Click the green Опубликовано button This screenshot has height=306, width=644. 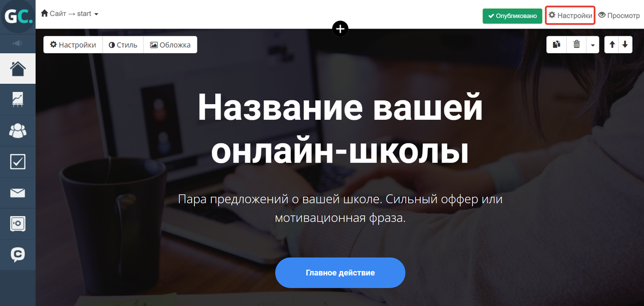pyautogui.click(x=512, y=16)
